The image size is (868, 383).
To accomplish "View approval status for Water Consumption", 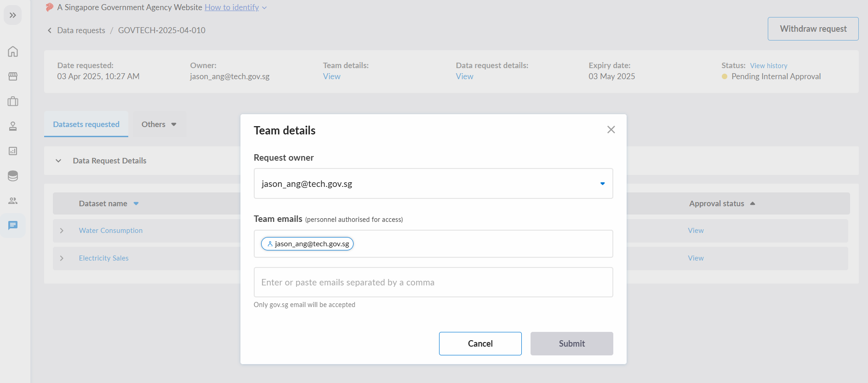I will 696,231.
